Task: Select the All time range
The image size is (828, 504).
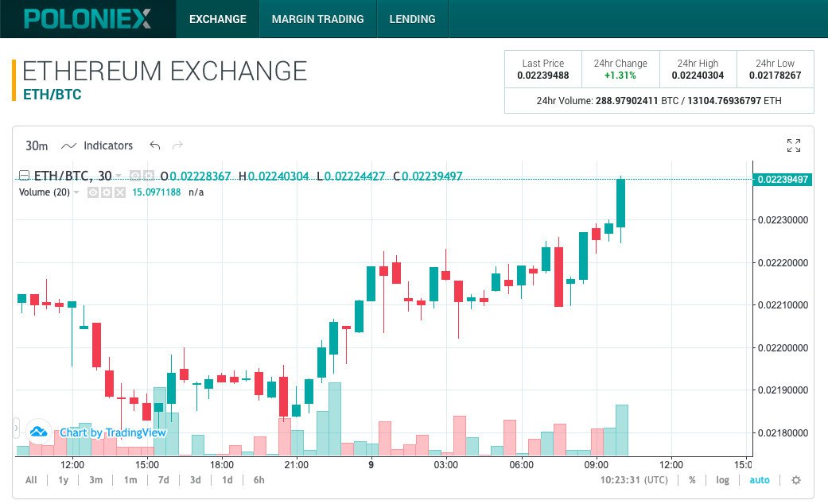Action: coord(31,480)
